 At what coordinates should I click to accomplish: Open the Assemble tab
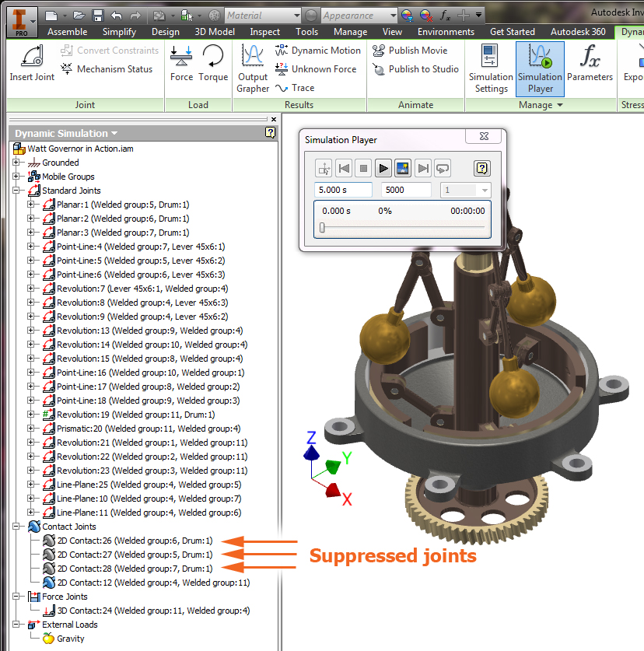click(x=67, y=32)
